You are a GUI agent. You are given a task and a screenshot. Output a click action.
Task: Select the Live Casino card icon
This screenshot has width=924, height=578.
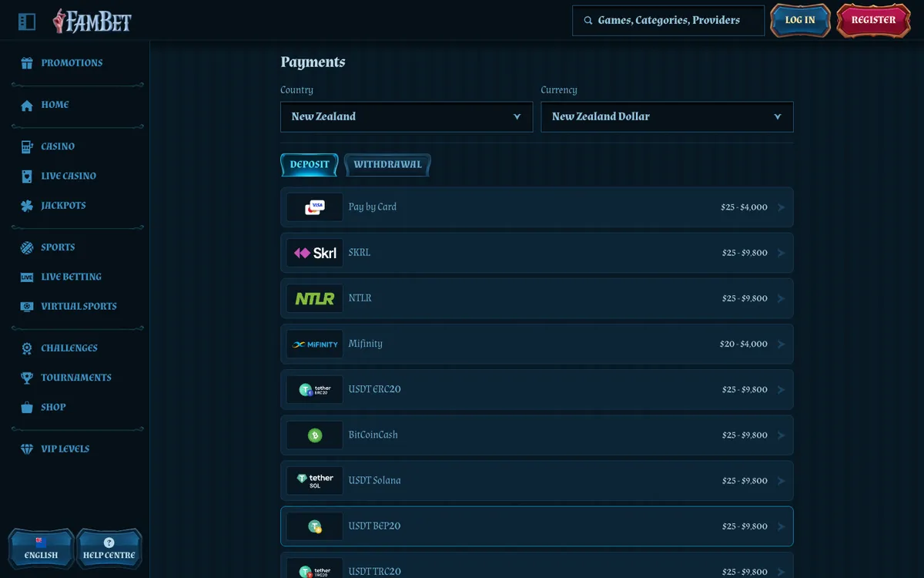pyautogui.click(x=27, y=176)
